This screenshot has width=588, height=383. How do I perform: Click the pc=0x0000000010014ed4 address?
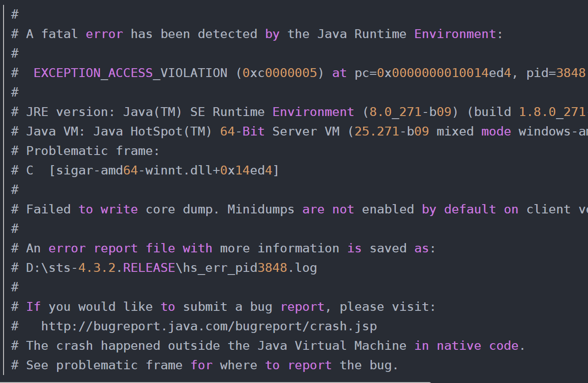pyautogui.click(x=433, y=73)
